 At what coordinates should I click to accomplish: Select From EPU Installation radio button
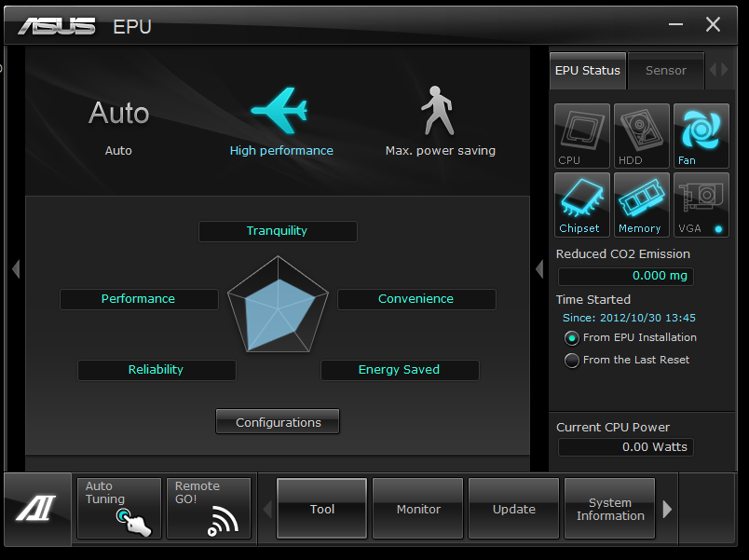point(572,338)
